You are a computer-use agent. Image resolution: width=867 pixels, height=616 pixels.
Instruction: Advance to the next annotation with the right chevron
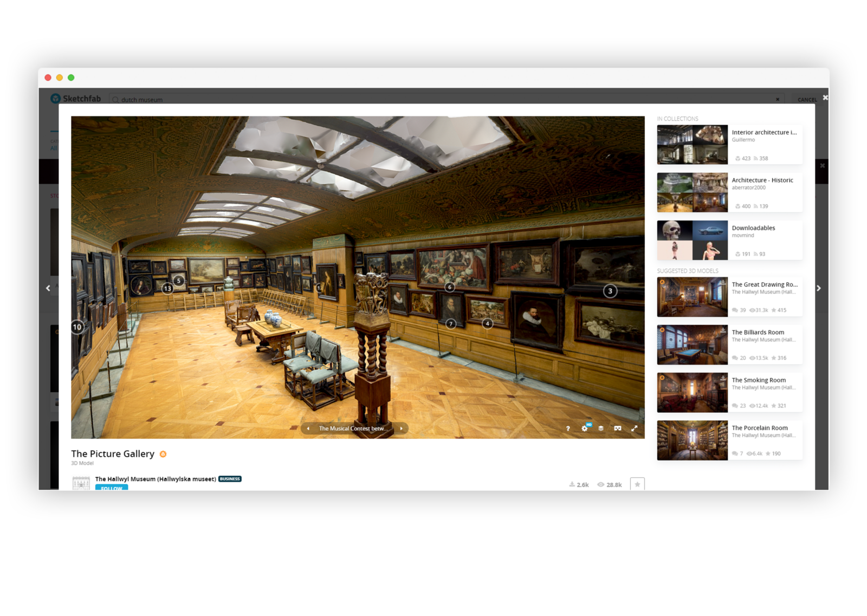point(400,428)
